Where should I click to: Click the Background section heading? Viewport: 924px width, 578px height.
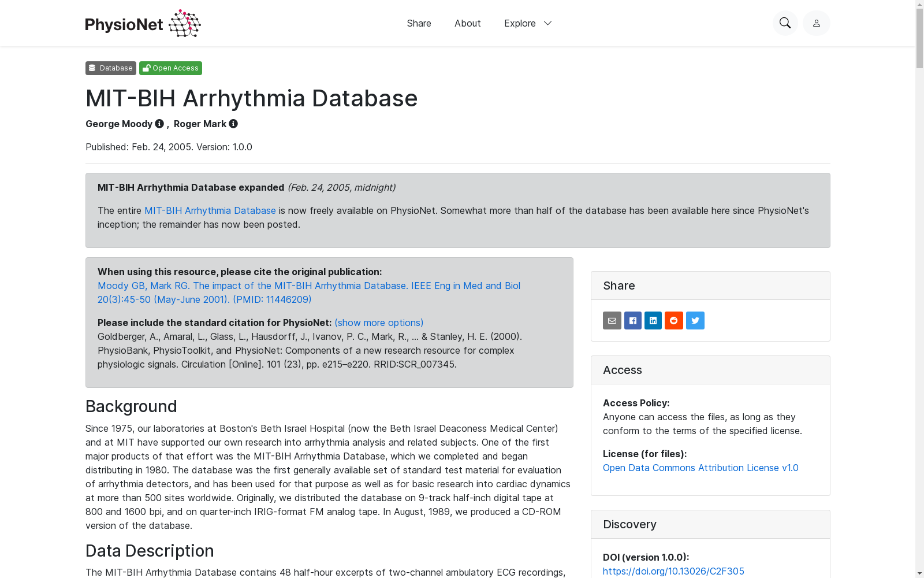(131, 406)
